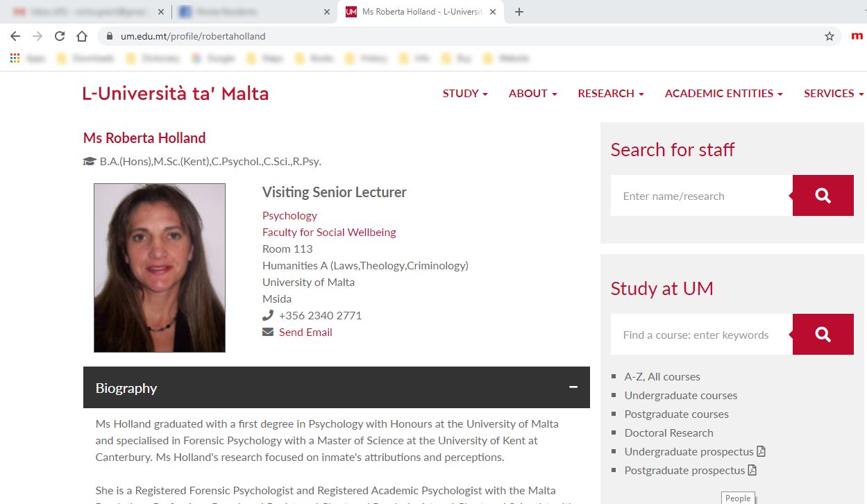Click the course search magnifier button
Image resolution: width=867 pixels, height=504 pixels.
[x=823, y=335]
